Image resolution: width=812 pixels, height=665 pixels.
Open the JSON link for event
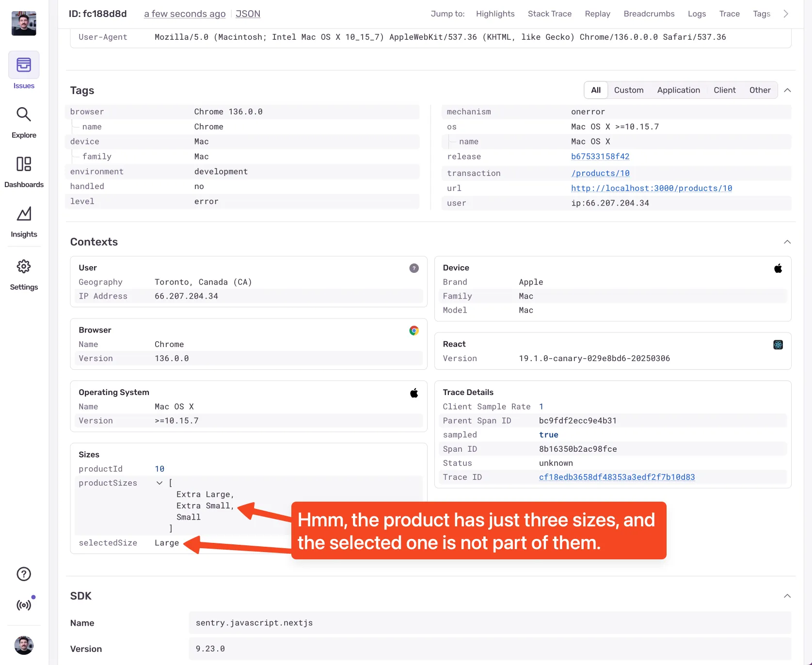248,14
